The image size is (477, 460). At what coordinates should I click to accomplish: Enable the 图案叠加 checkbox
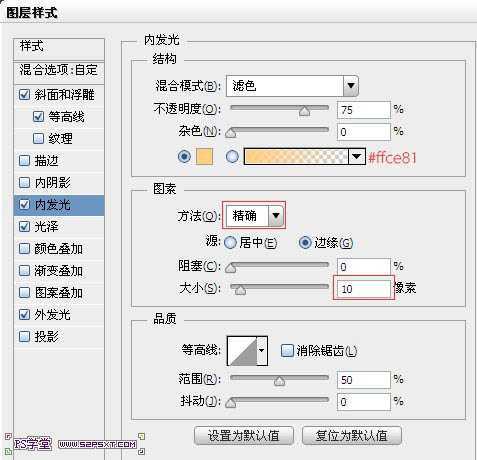pyautogui.click(x=24, y=293)
